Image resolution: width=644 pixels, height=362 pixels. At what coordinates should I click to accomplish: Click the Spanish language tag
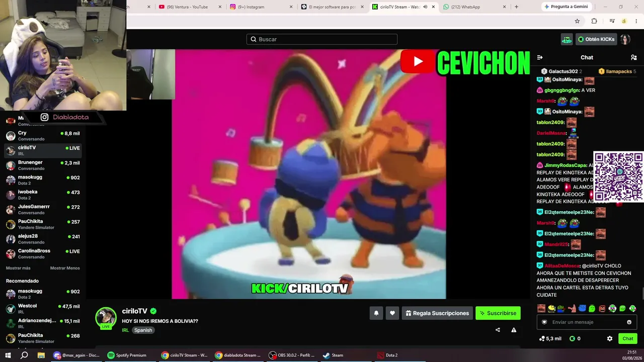pyautogui.click(x=143, y=330)
